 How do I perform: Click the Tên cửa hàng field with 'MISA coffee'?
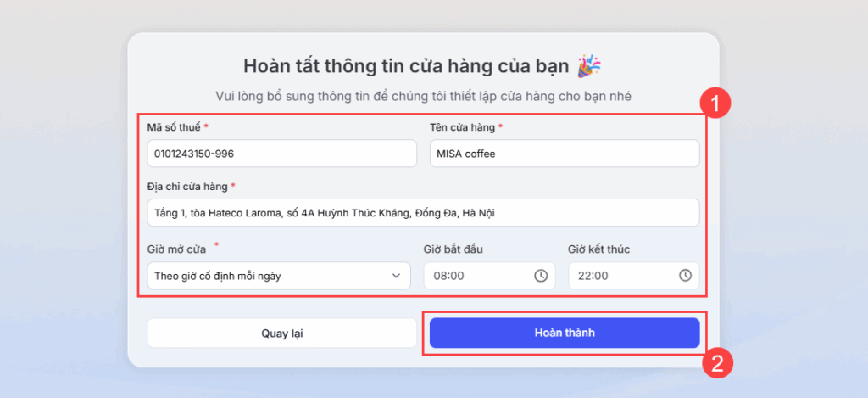(x=564, y=154)
